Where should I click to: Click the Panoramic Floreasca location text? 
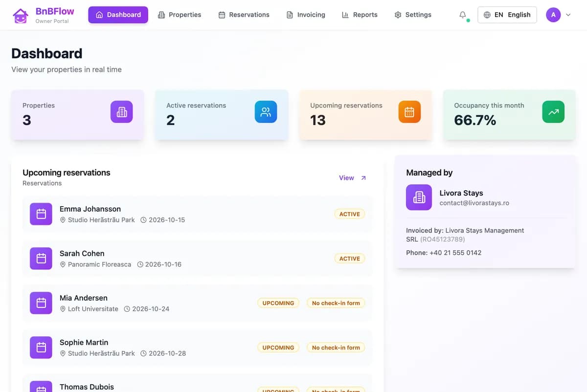100,264
